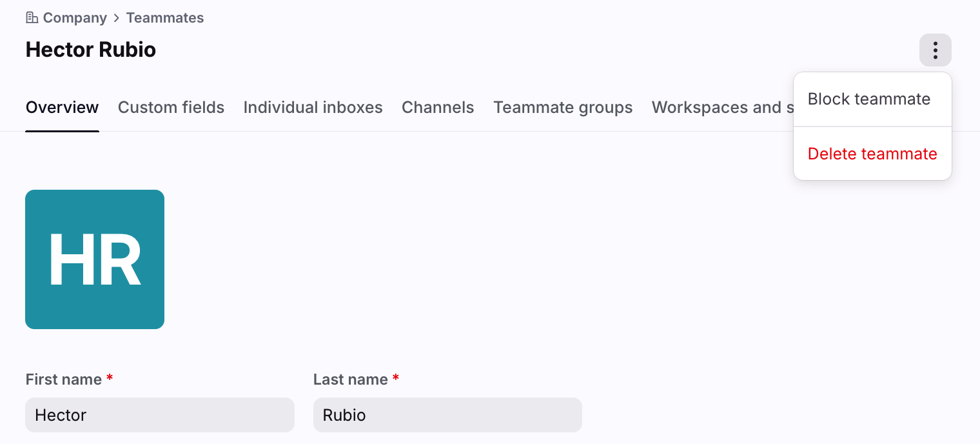
Task: Switch to Individual inboxes tab
Action: [x=313, y=107]
